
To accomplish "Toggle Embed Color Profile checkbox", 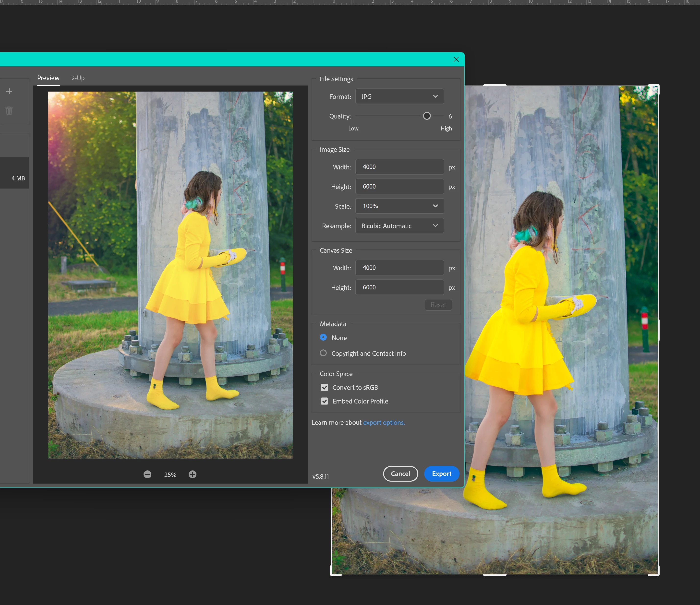I will click(324, 401).
